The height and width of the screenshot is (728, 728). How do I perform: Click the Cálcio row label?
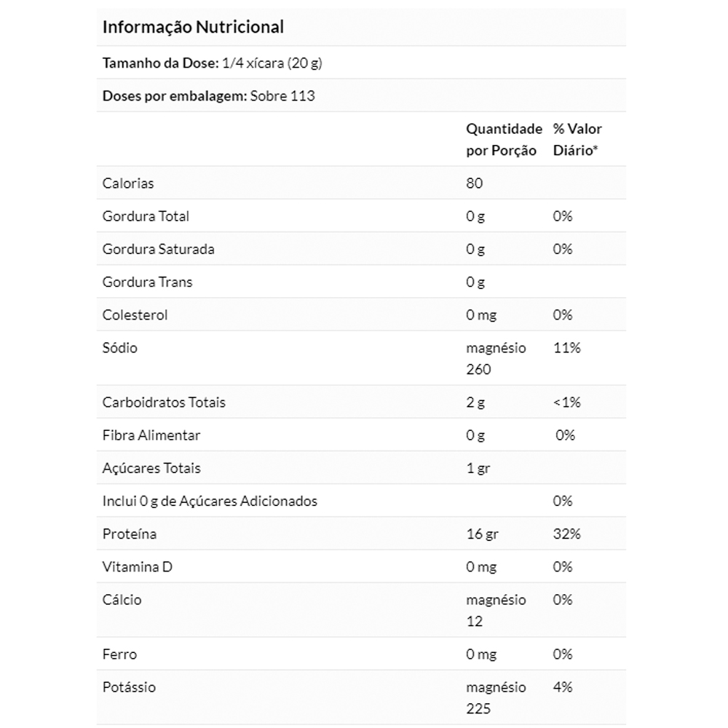click(122, 601)
